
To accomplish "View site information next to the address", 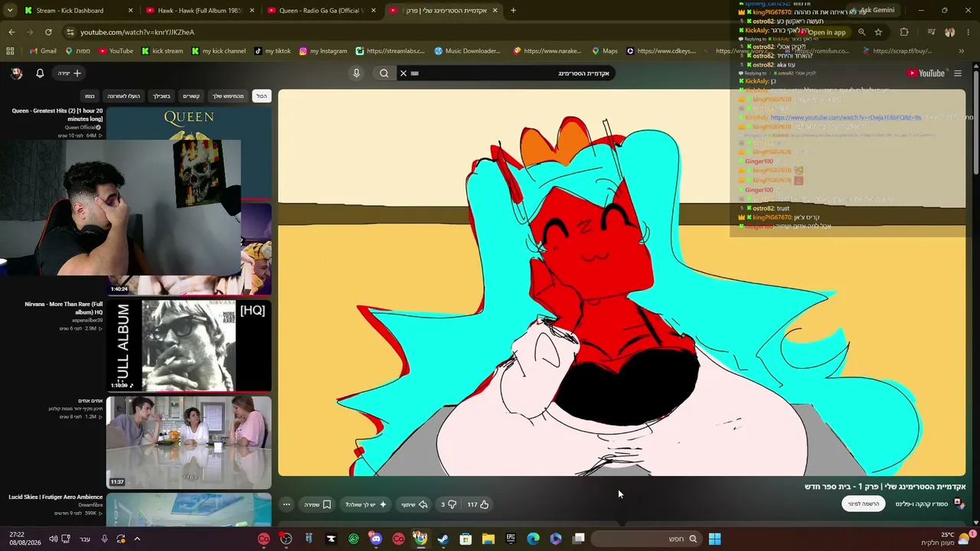I will click(70, 32).
